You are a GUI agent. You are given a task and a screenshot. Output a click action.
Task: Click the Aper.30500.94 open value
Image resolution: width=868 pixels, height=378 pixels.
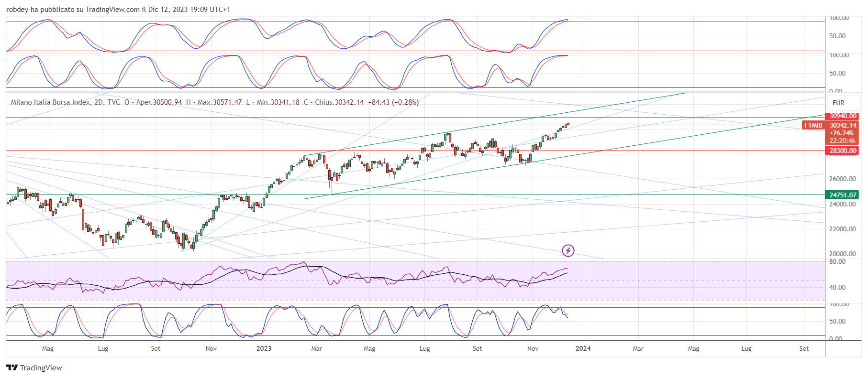click(159, 102)
